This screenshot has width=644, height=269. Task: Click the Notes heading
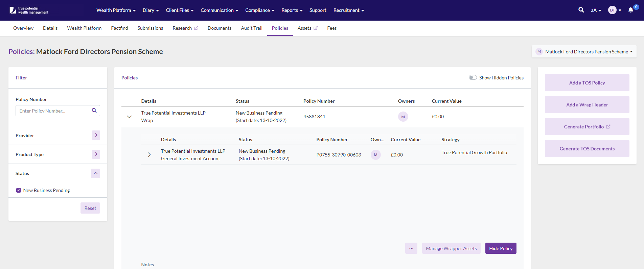147,265
